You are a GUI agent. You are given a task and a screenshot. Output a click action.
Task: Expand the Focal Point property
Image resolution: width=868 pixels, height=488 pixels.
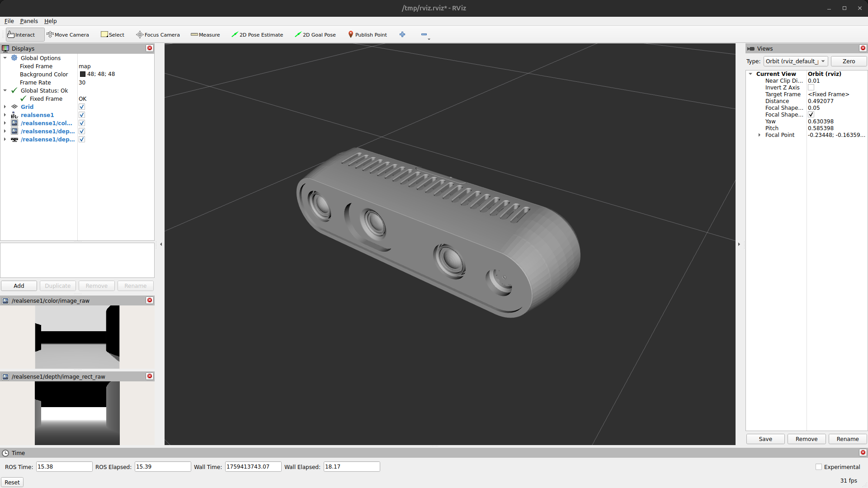(x=759, y=135)
